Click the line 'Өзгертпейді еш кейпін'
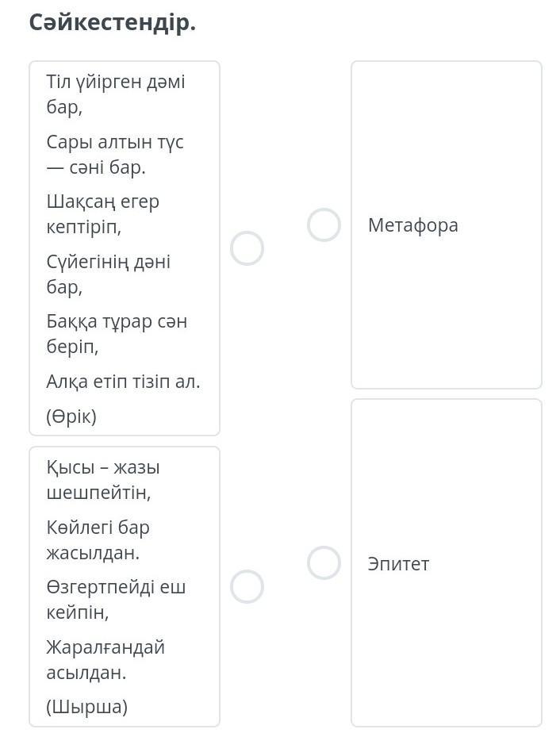 pos(116,600)
